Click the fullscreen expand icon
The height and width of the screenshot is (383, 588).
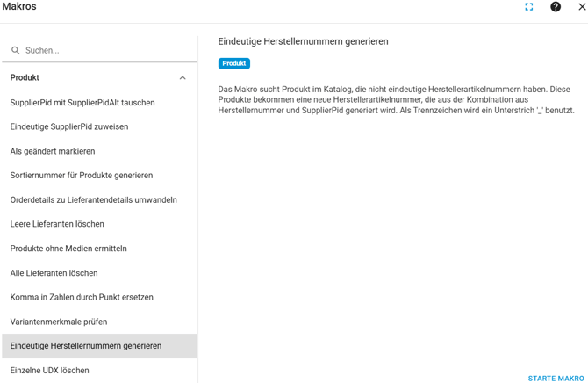pos(529,7)
